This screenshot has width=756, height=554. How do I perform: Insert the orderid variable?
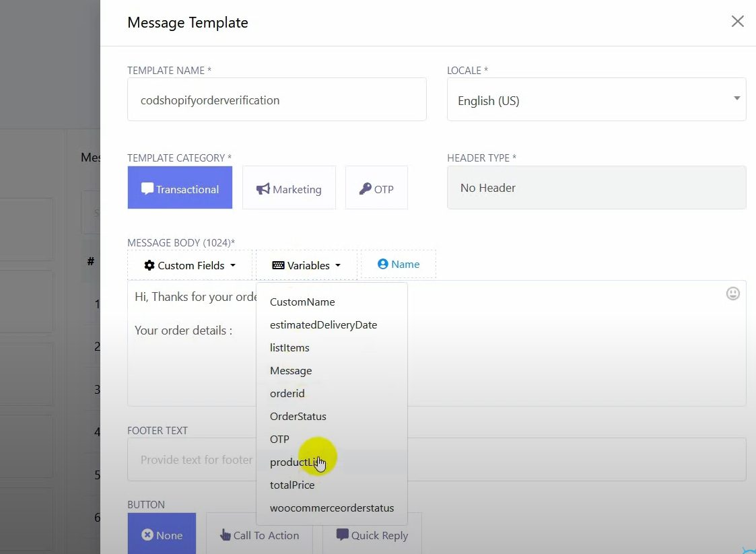287,394
